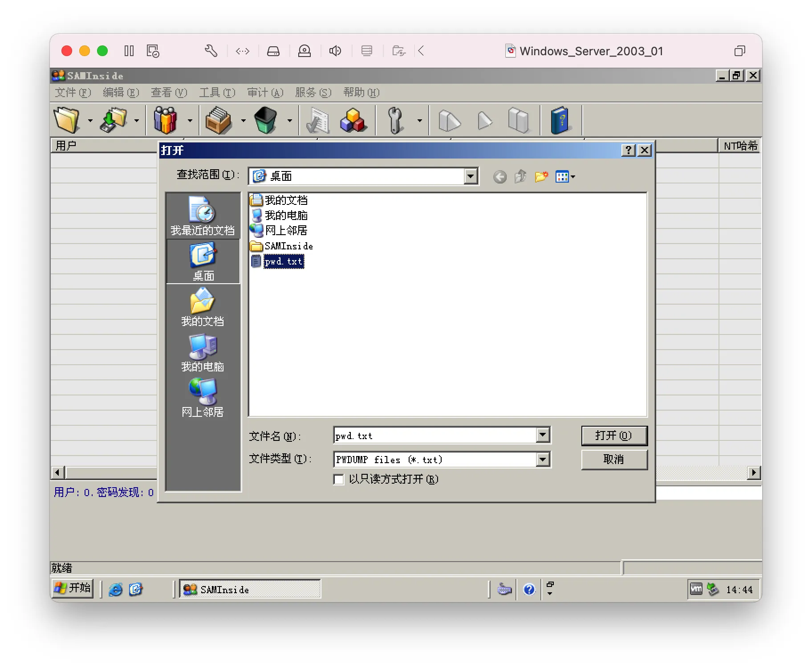Open the view menu icon in dialog
This screenshot has height=668, width=812.
click(x=565, y=177)
